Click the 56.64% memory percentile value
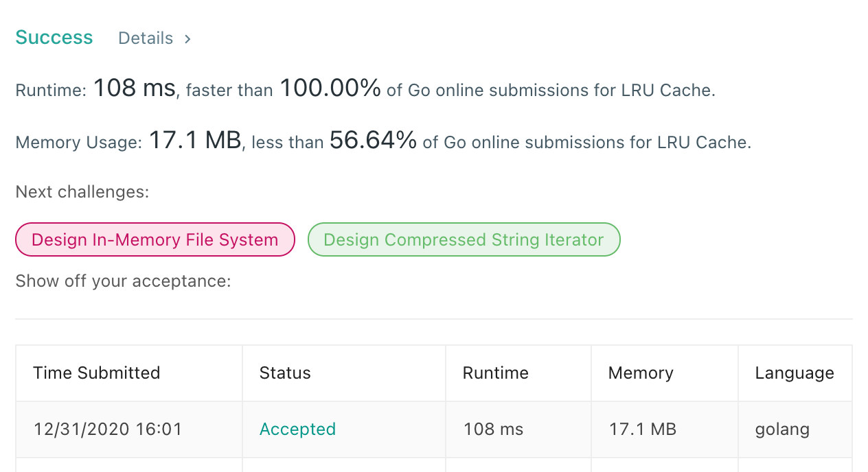 [x=373, y=141]
